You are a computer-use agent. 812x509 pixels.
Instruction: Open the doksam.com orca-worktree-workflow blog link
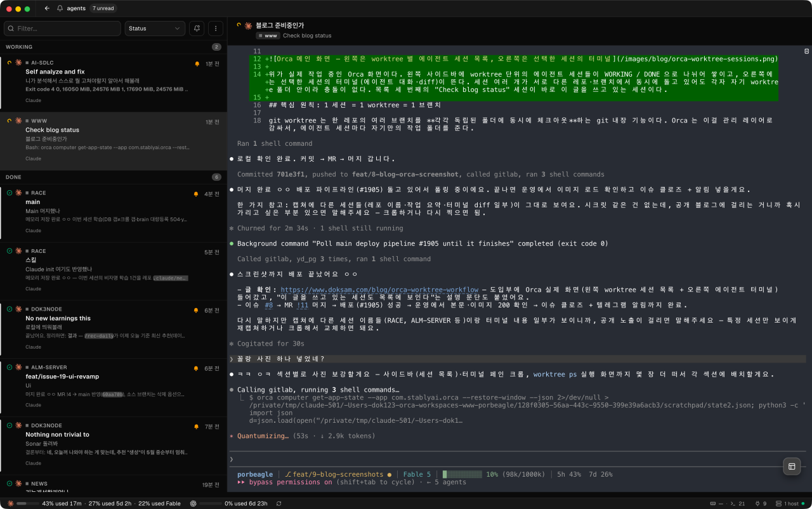(x=379, y=290)
